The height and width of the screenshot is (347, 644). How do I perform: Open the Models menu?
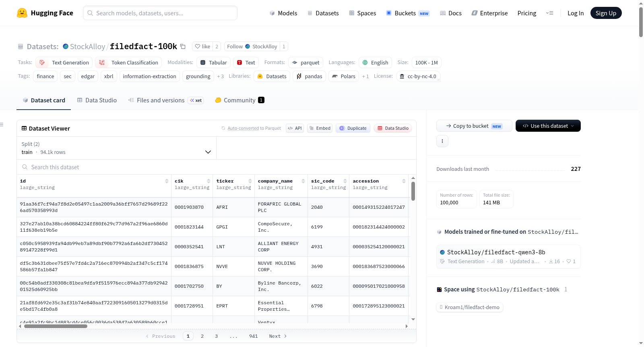(283, 13)
